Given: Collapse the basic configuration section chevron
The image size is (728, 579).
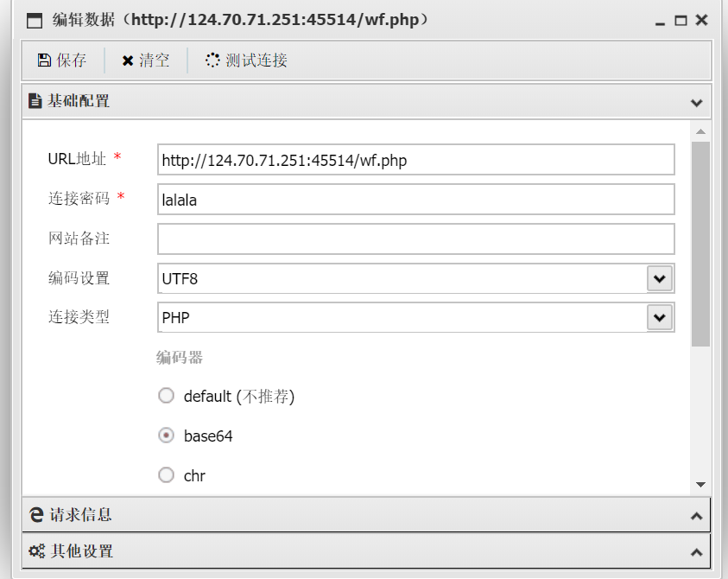Looking at the screenshot, I should coord(696,103).
